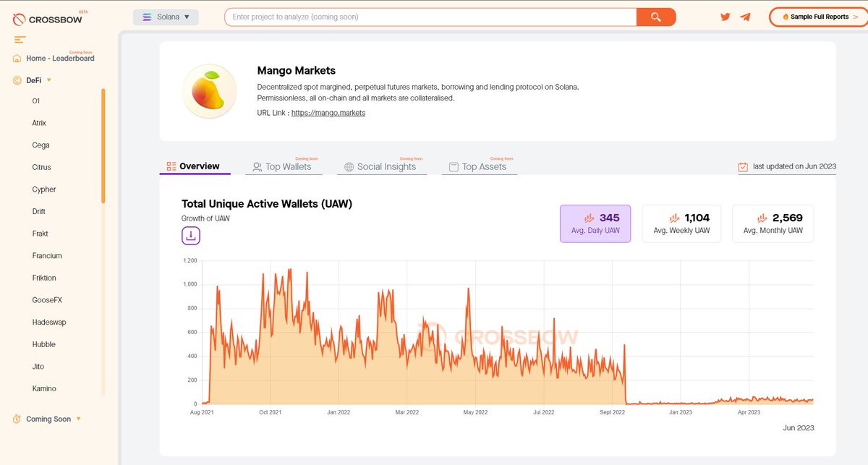
Task: Click the Sept 2022 axis label
Action: (x=612, y=412)
